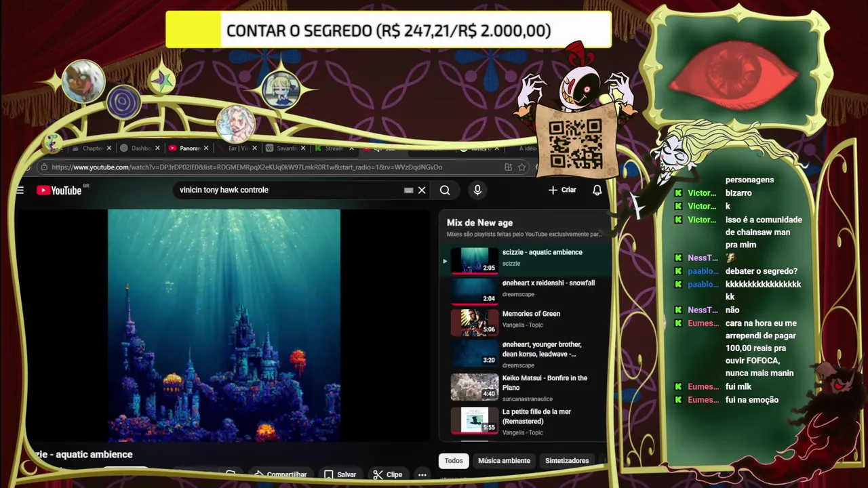Click the suncanastranaulice channel name
The width and height of the screenshot is (868, 488).
[528, 399]
